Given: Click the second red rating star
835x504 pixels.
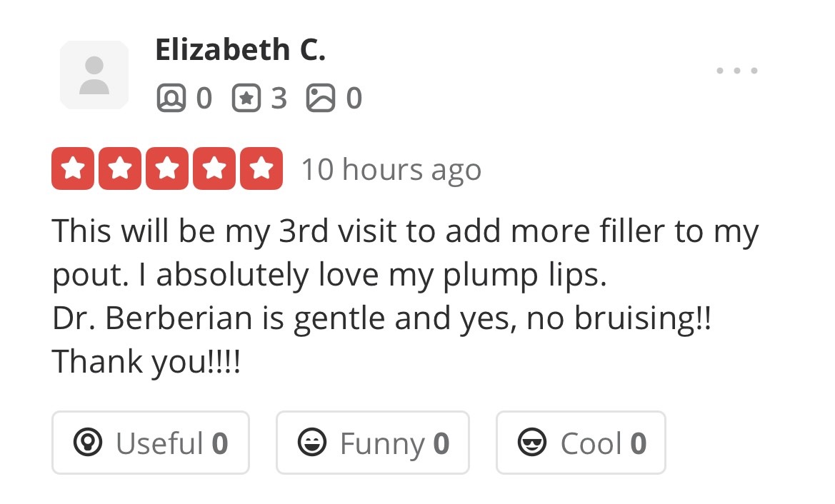Looking at the screenshot, I should [x=120, y=169].
